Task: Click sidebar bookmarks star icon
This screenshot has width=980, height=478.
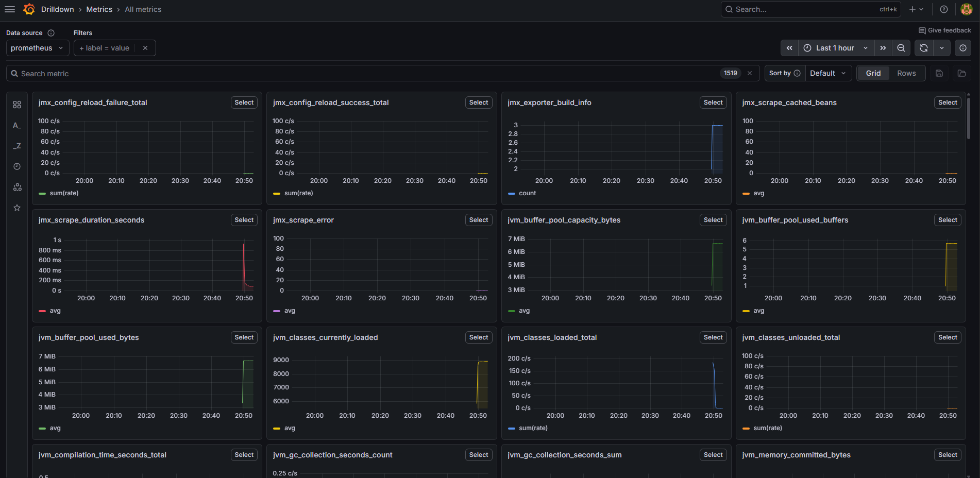Action: click(x=17, y=208)
